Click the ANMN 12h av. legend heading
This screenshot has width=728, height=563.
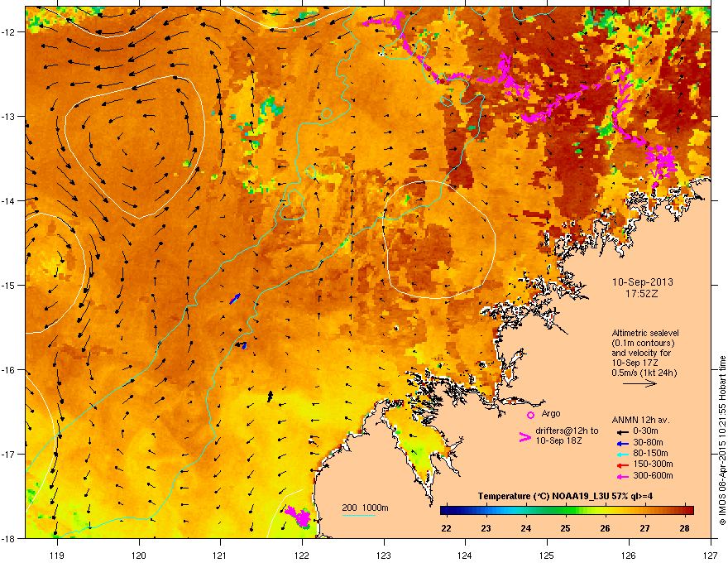coord(640,420)
